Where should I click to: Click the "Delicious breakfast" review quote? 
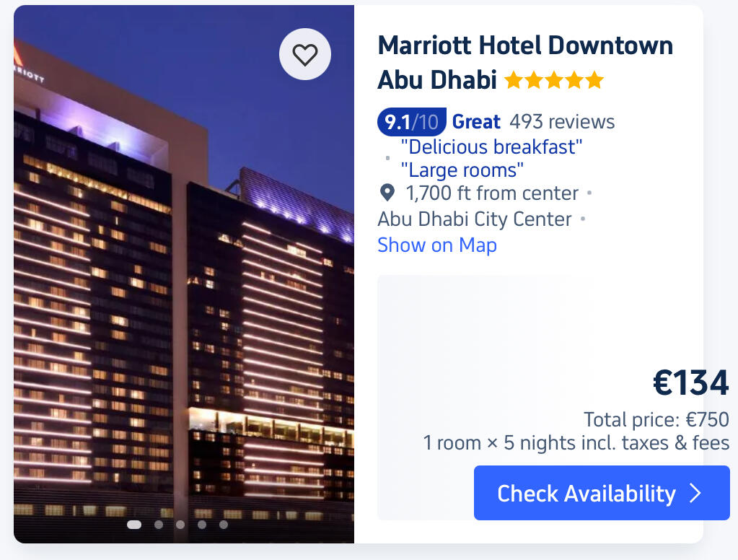[491, 147]
